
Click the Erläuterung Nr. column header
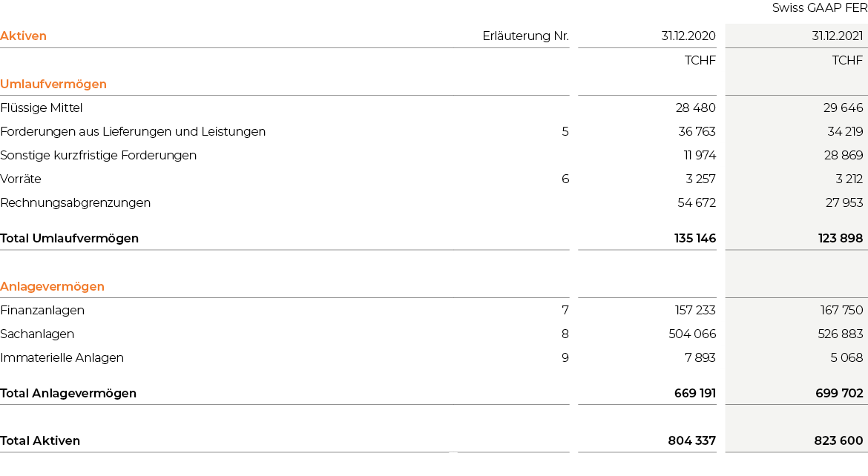[x=525, y=36]
